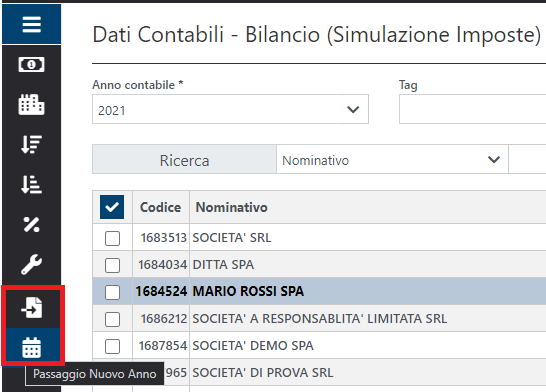This screenshot has height=392, width=546.
Task: Select code 1683513 cell
Action: click(164, 238)
